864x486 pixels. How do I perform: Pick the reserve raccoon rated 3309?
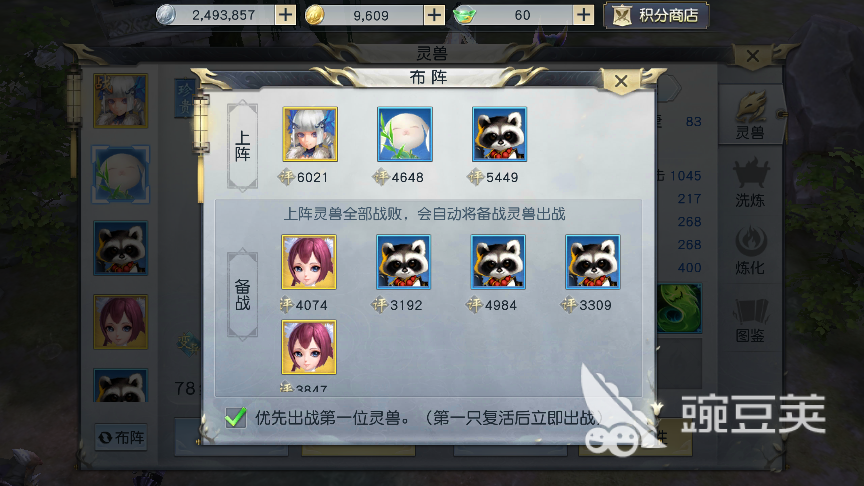tap(593, 262)
